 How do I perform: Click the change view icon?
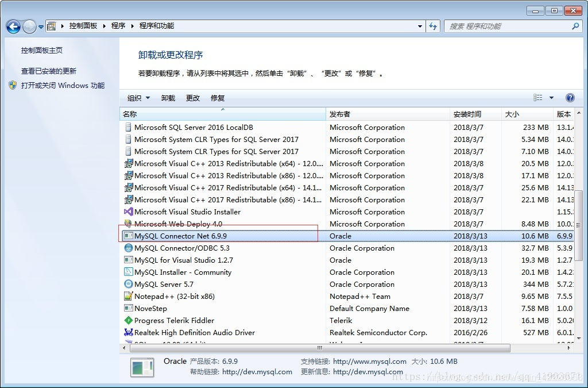(537, 98)
